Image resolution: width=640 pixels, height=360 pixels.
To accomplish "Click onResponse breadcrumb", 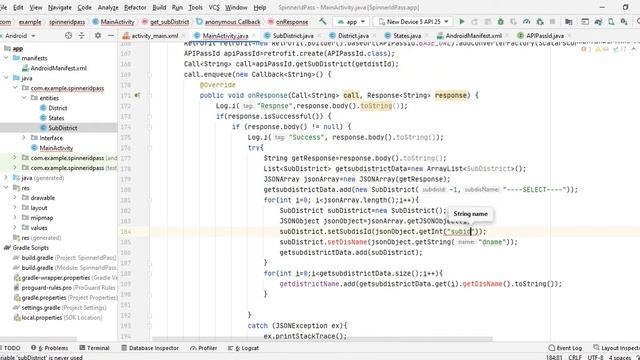I will point(288,22).
